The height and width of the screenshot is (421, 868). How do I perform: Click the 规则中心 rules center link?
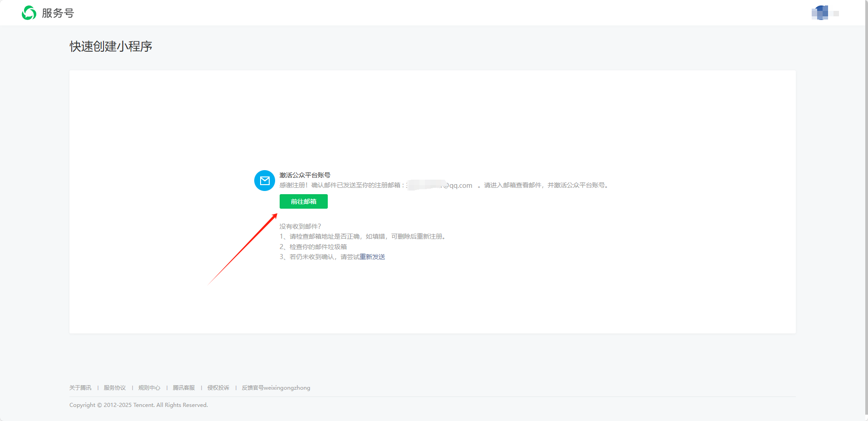(149, 388)
